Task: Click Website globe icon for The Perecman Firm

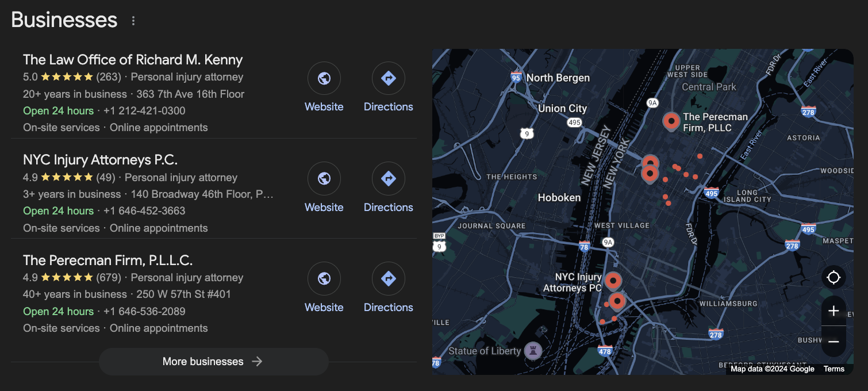Action: 324,279
